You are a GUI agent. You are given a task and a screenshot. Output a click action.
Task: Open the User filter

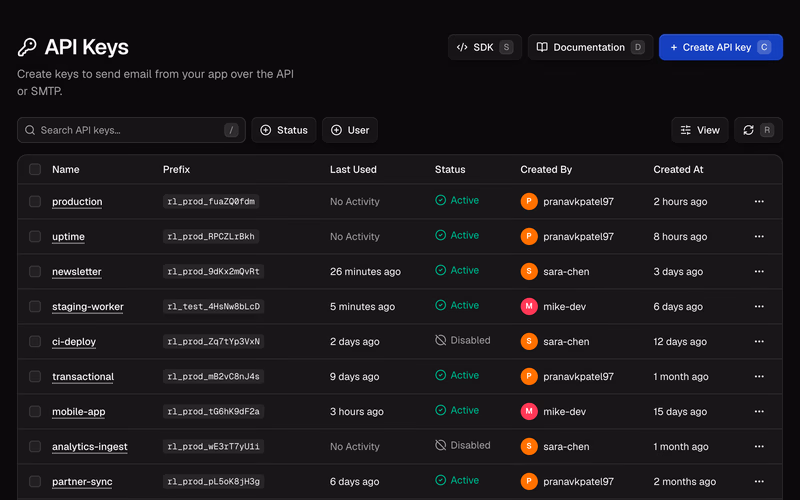pyautogui.click(x=349, y=130)
